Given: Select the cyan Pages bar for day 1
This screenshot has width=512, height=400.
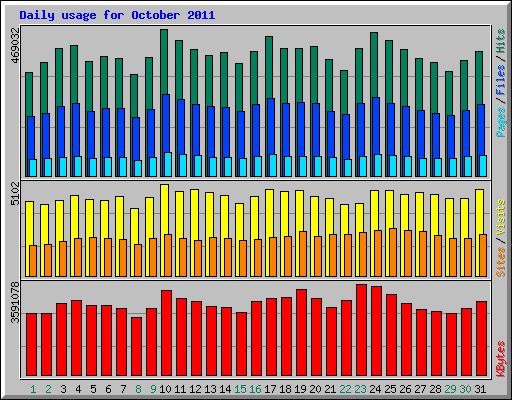Looking at the screenshot, I should coord(33,168).
